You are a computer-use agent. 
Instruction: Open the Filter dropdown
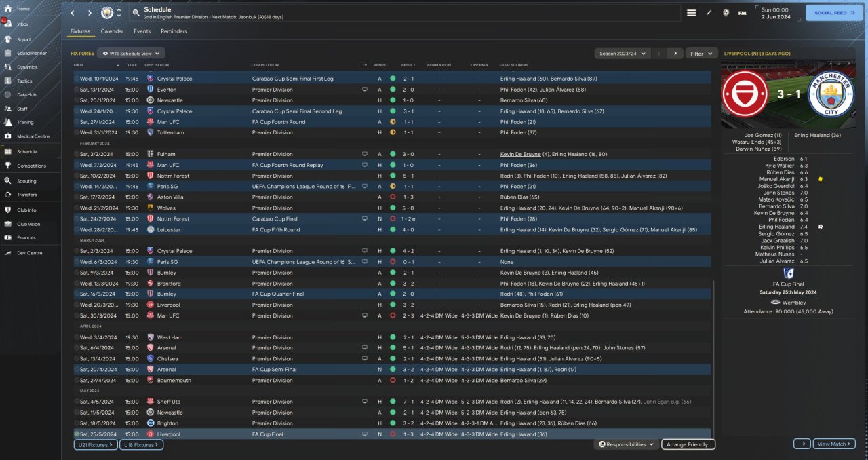pos(701,53)
